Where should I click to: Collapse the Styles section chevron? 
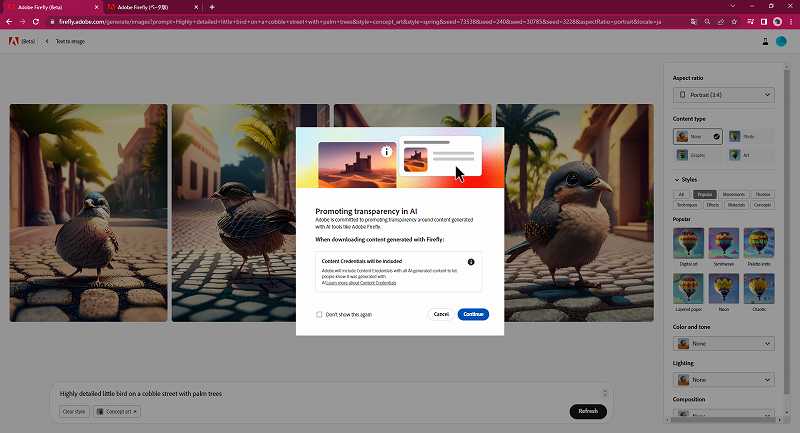point(677,180)
